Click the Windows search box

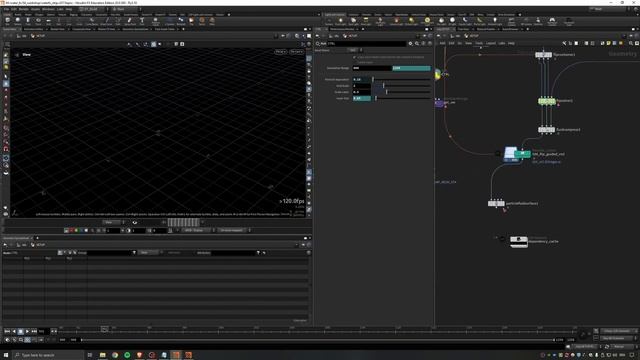click(x=49, y=355)
